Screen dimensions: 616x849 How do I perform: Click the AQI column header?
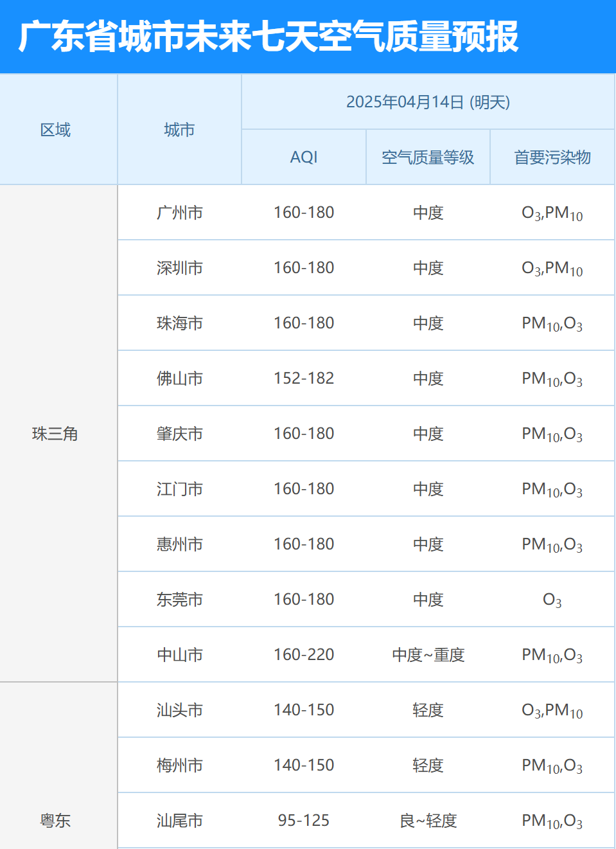pyautogui.click(x=304, y=157)
